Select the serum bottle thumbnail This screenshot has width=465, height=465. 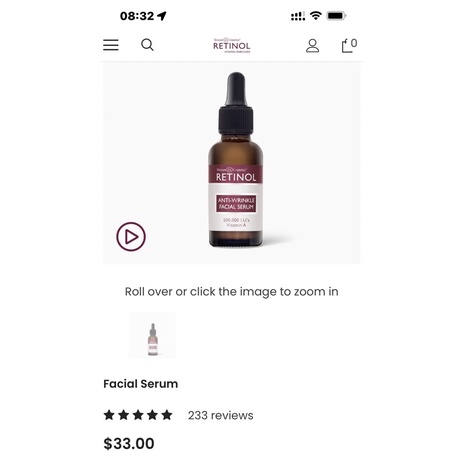152,335
